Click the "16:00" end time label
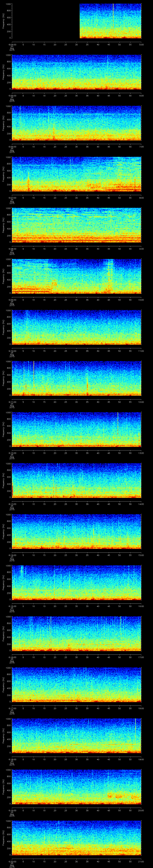Image resolution: width=153 pixels, height=868 pixels. tap(141, 606)
